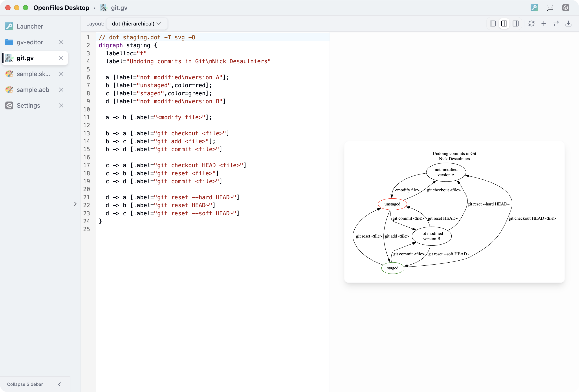Close the Settings tab
This screenshot has height=392, width=579.
(61, 105)
